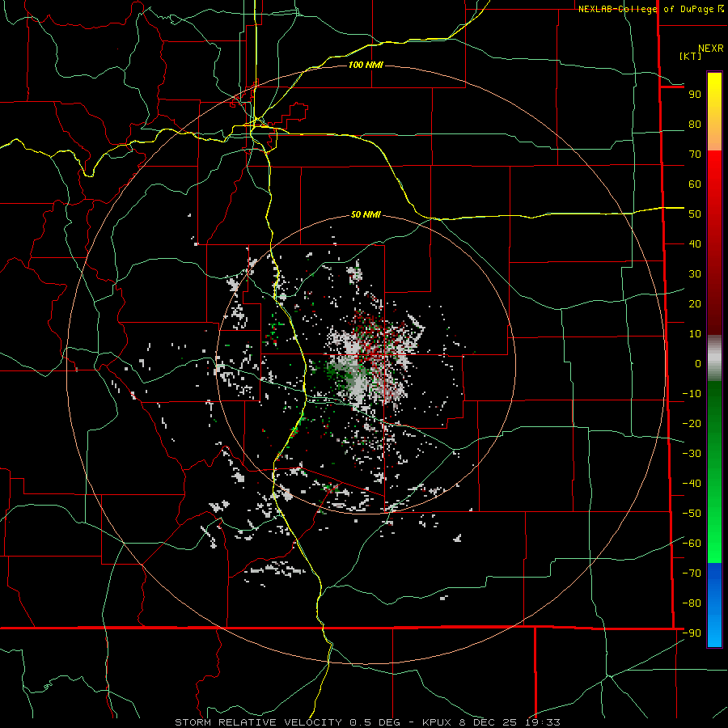The height and width of the screenshot is (728, 728).
Task: Click the -80 label on the velocity scale
Action: [692, 603]
